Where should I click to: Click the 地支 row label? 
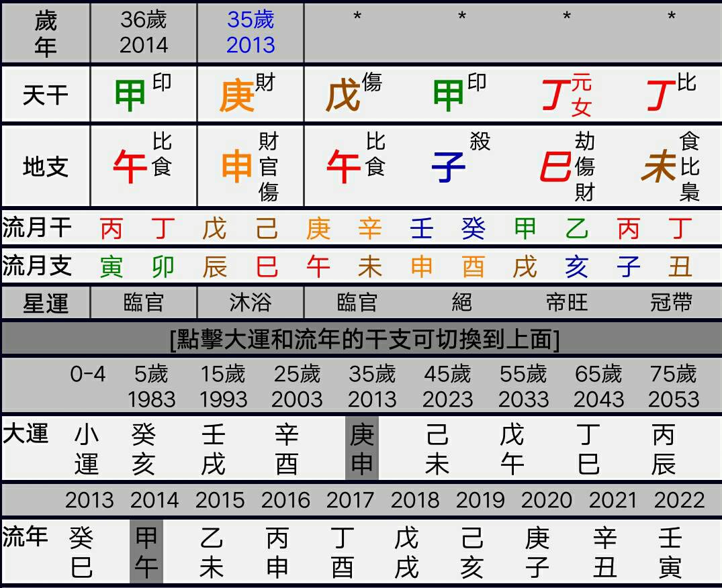click(45, 166)
